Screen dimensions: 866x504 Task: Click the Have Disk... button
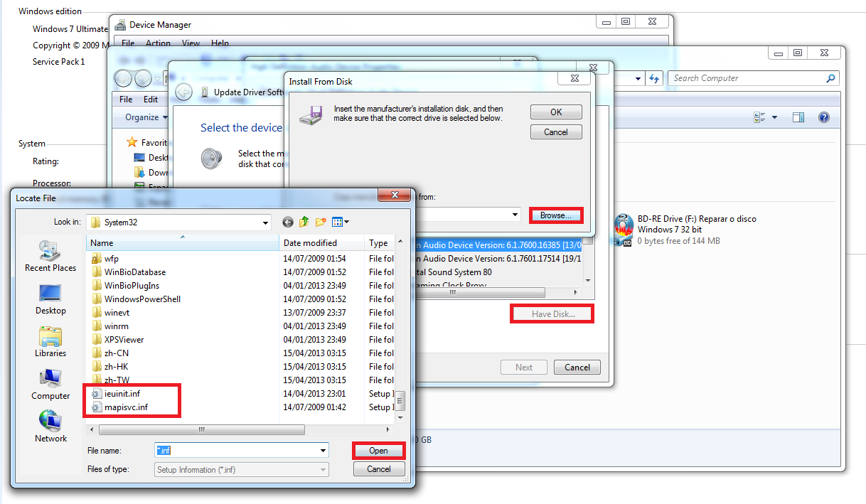click(552, 313)
